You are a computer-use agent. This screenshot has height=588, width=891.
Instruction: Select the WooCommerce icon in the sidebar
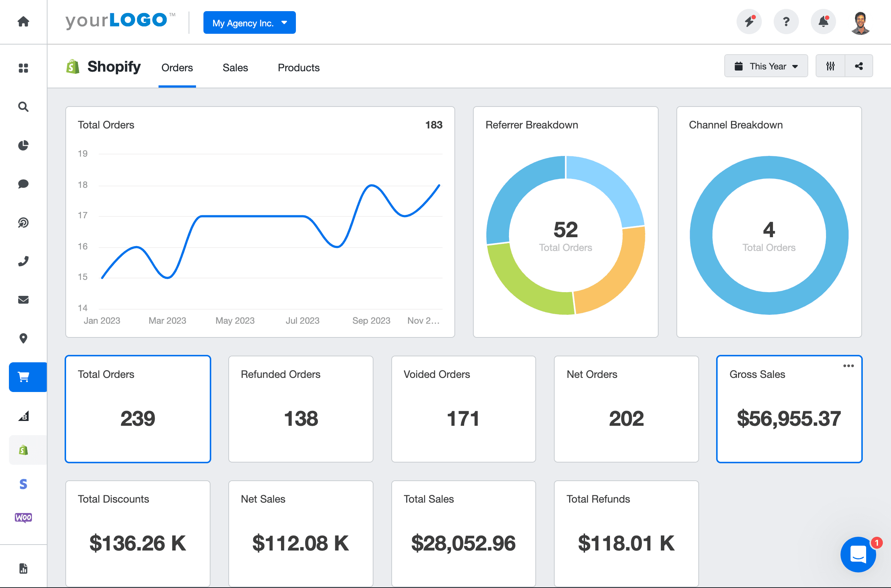pyautogui.click(x=23, y=518)
